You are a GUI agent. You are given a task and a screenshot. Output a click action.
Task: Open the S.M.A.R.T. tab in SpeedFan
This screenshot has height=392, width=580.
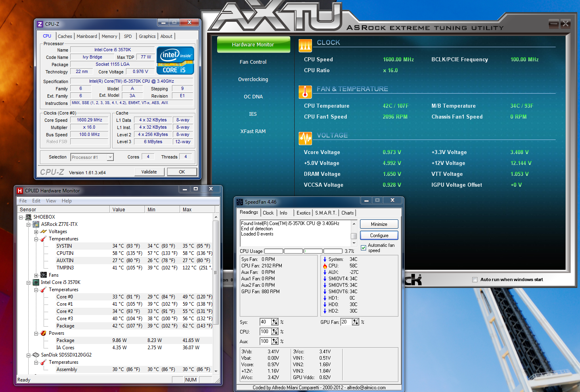click(326, 213)
